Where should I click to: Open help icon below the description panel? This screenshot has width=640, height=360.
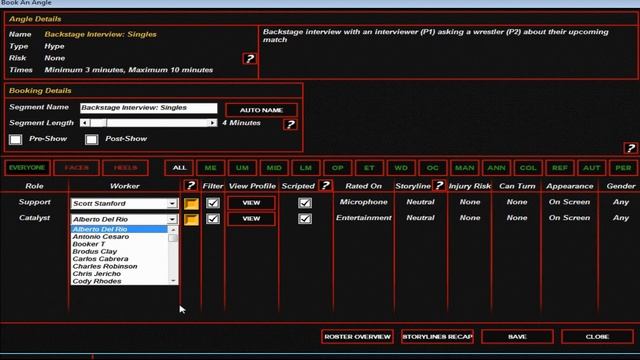point(630,148)
